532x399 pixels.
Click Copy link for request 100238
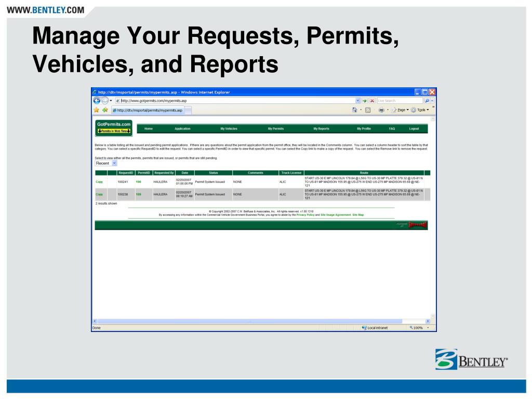[99, 194]
